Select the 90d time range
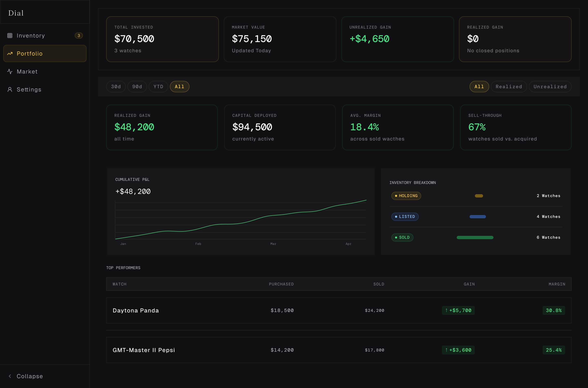This screenshot has height=388, width=588. [x=137, y=87]
